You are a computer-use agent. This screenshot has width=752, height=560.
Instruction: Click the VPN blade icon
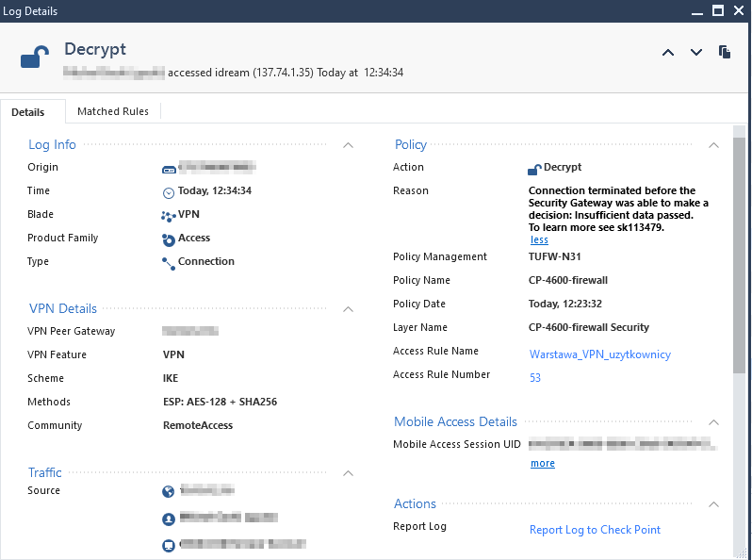[169, 215]
